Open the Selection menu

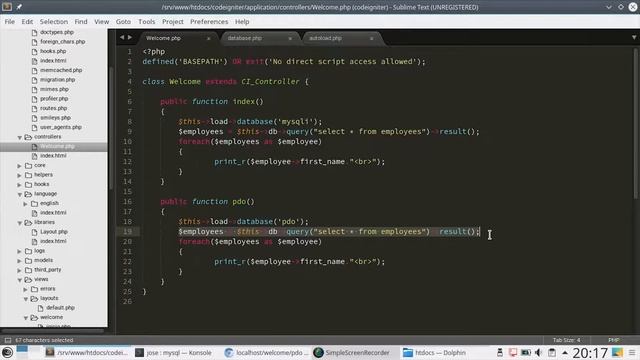(x=53, y=22)
